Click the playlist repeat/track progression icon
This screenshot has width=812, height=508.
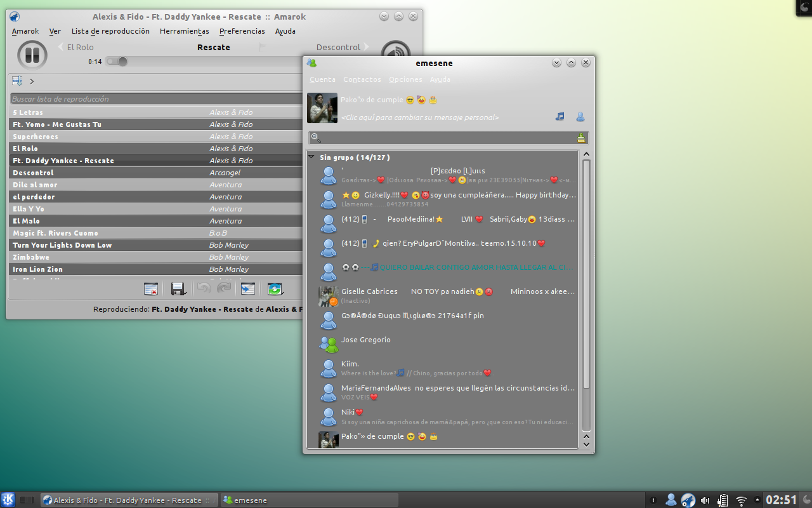click(275, 289)
